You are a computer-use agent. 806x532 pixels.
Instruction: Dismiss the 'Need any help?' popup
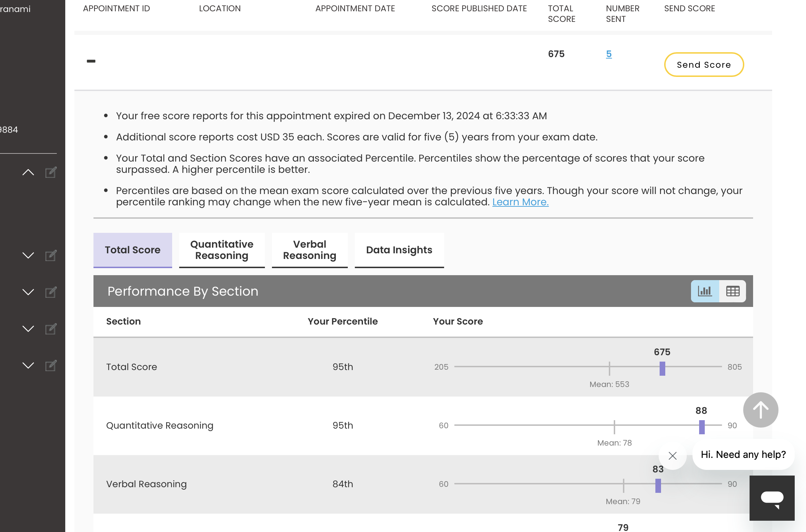click(672, 456)
